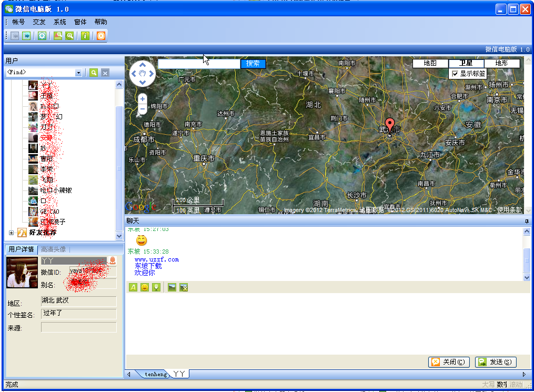This screenshot has height=392, width=534.
Task: Open the Find dropdown arrow in user panel
Action: coord(79,73)
